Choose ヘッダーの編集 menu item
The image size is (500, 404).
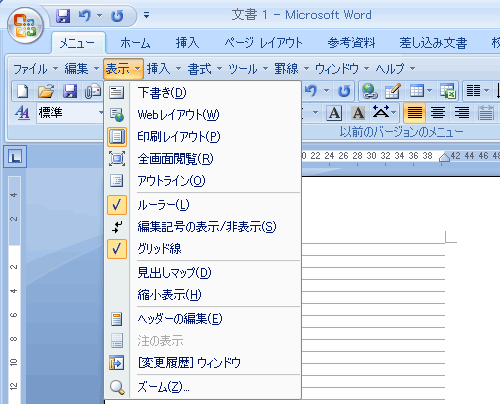click(203, 319)
